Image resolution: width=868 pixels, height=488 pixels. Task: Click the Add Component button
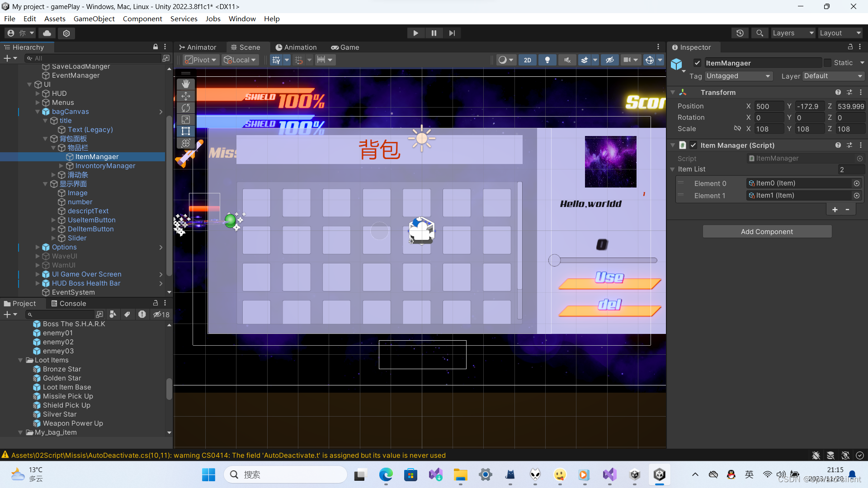[x=767, y=231]
